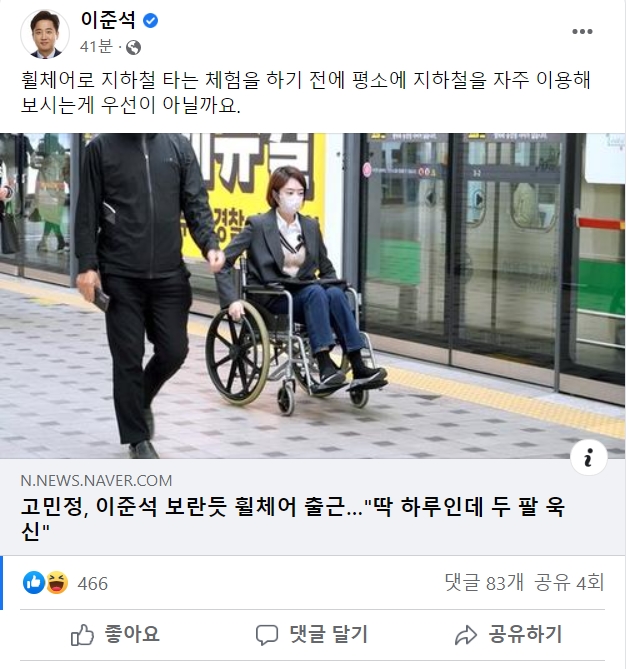Viewport: 626px width, 669px height.
Task: Click the blue verified badge icon
Action: pyautogui.click(x=150, y=20)
